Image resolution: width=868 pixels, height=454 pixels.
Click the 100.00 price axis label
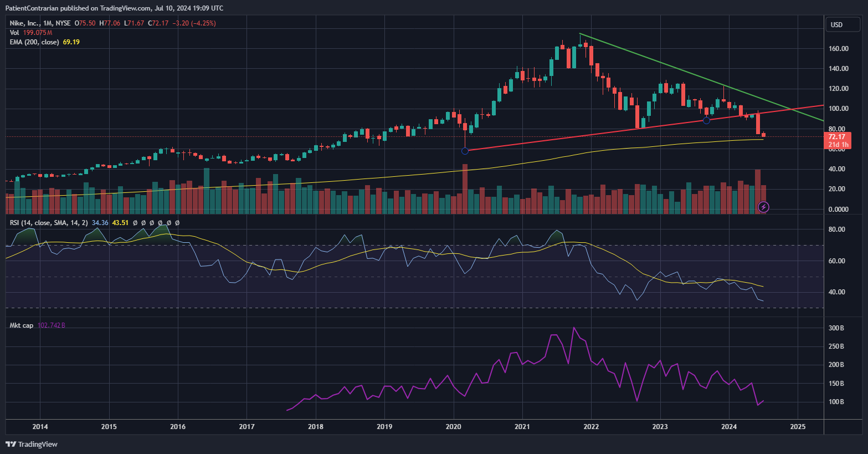click(x=839, y=109)
